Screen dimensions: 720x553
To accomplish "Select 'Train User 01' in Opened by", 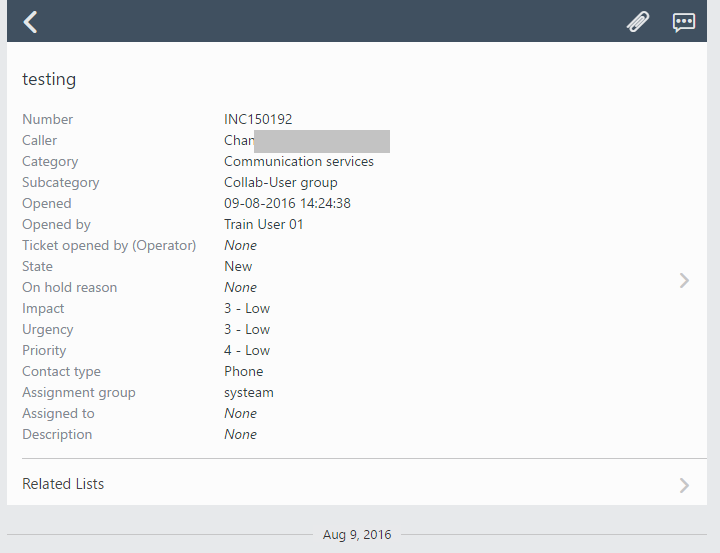I will pyautogui.click(x=263, y=224).
